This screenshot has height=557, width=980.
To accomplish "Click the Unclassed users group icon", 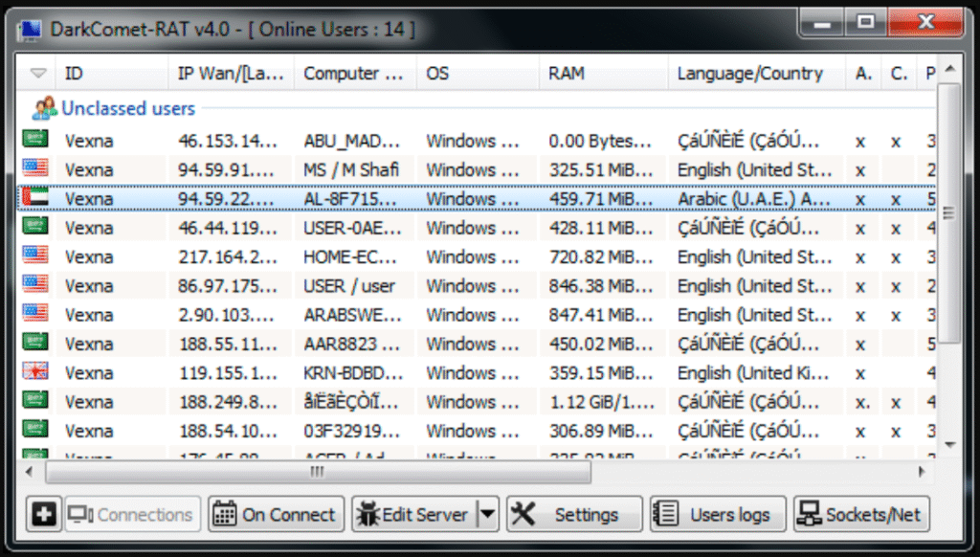I will pyautogui.click(x=44, y=108).
